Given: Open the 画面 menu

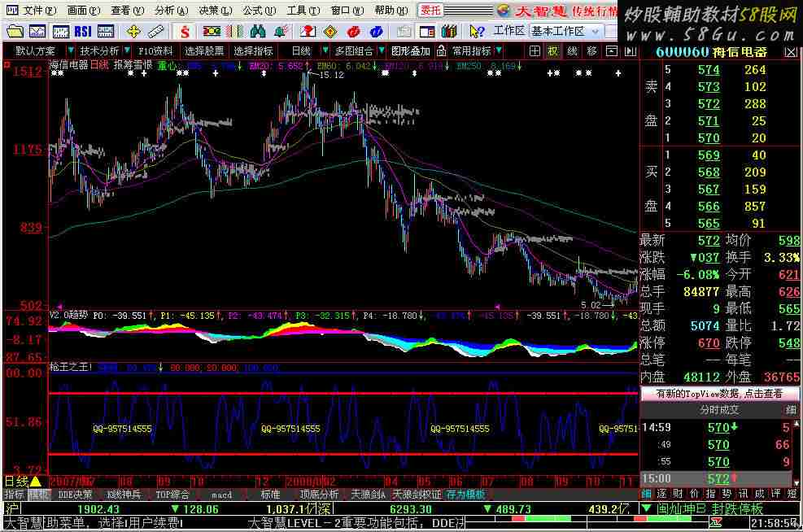Looking at the screenshot, I should coord(84,11).
